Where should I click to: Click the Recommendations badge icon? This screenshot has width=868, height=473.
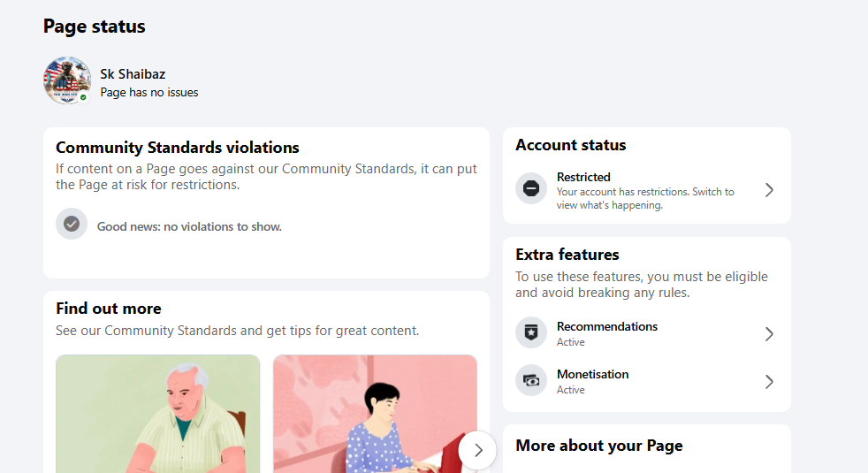531,332
